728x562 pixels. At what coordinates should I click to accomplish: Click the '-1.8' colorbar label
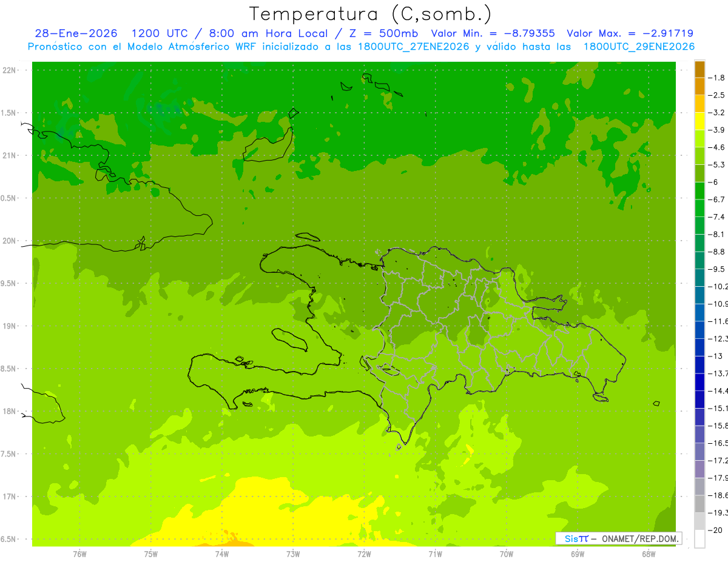[716, 78]
